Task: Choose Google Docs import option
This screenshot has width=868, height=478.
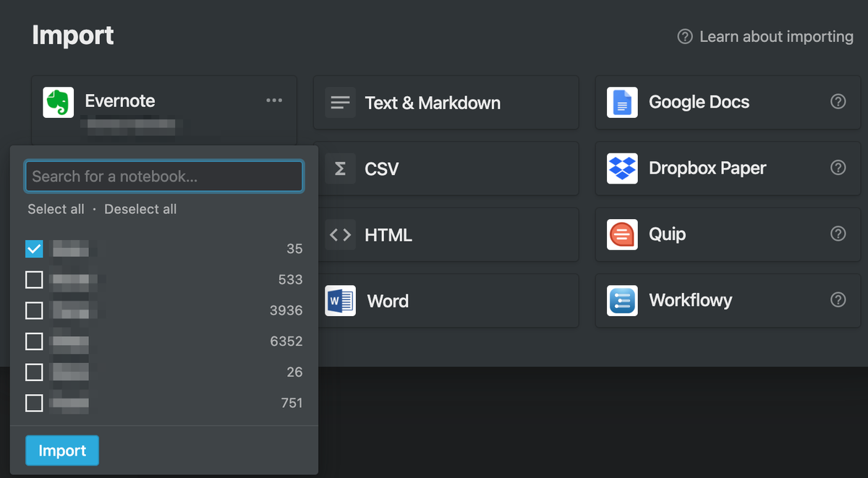Action: [x=729, y=103]
